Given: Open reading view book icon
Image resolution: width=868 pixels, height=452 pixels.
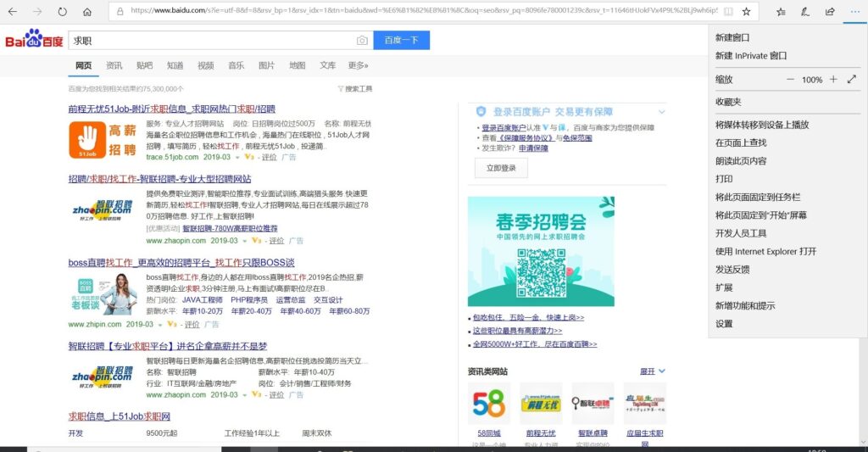Looking at the screenshot, I should click(x=728, y=11).
